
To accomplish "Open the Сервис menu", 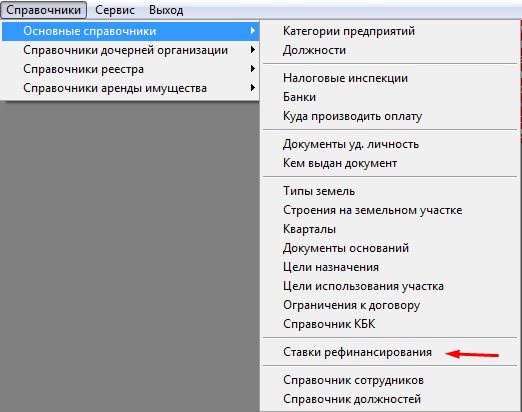I will (x=115, y=10).
